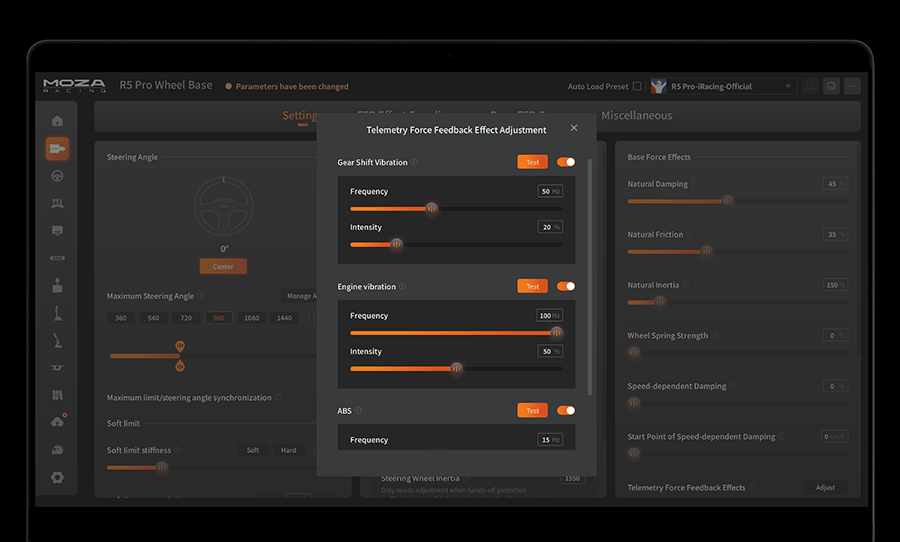This screenshot has height=542, width=900.
Task: Click the Gear Shift Intensity 20 % field
Action: pyautogui.click(x=550, y=227)
